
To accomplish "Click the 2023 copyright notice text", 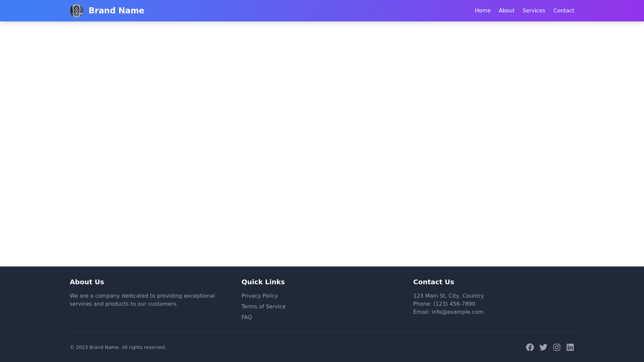I will [118, 347].
